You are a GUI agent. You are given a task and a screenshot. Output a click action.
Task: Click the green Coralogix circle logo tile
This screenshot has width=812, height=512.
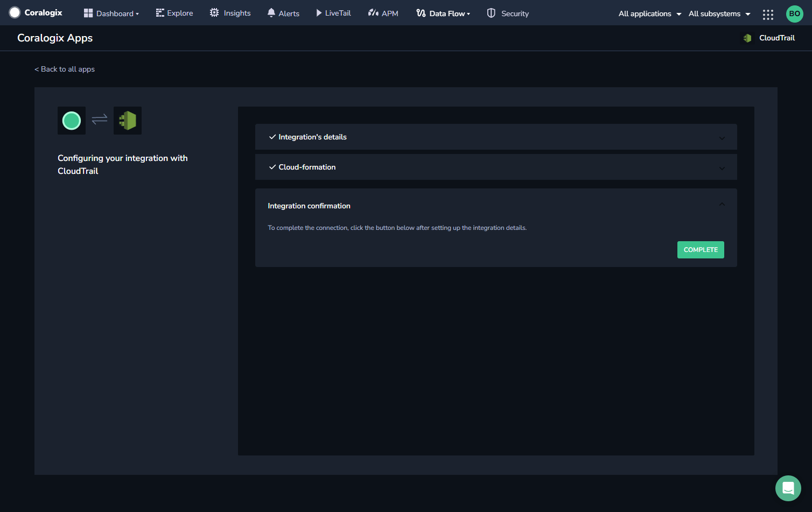click(x=72, y=121)
